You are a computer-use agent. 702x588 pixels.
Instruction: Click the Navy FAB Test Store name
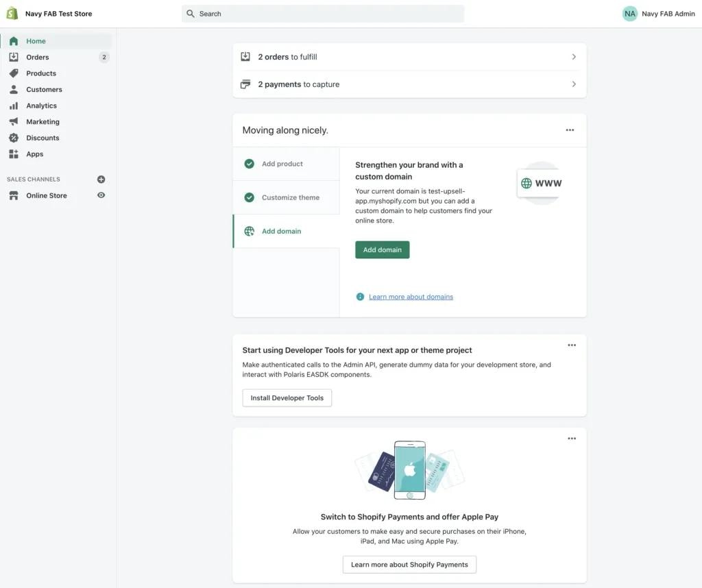pyautogui.click(x=59, y=14)
